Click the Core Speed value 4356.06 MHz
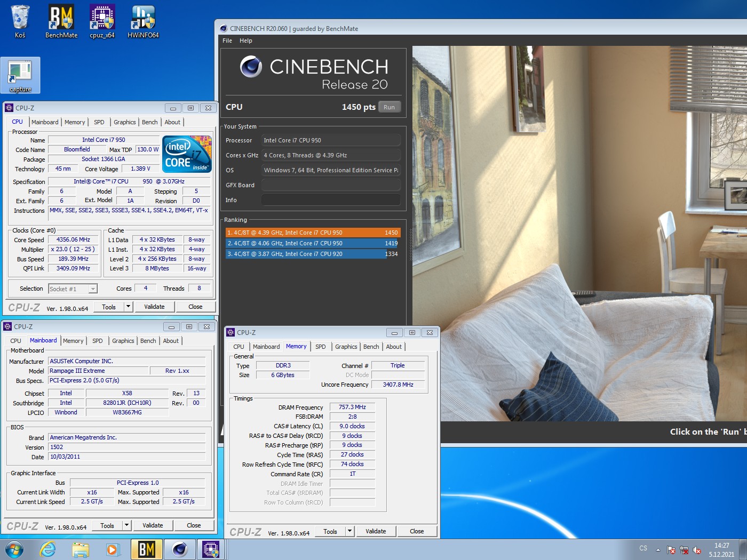The width and height of the screenshot is (747, 560). (x=74, y=239)
